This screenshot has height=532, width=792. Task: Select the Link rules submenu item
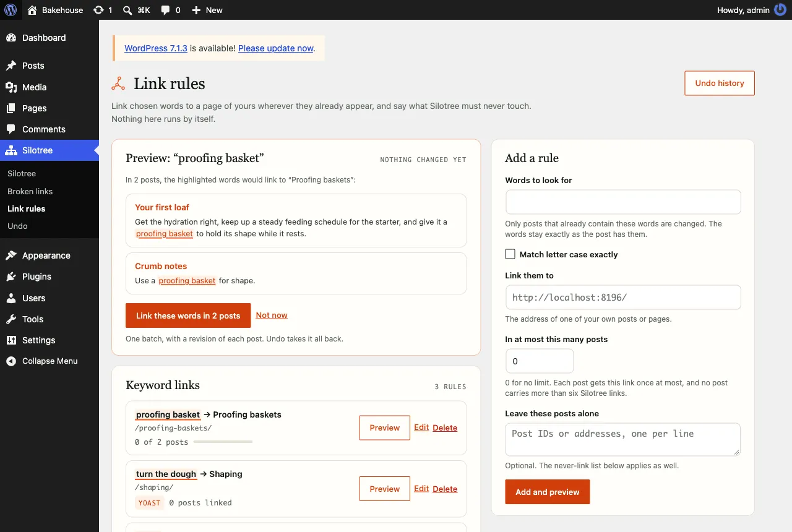click(x=26, y=208)
